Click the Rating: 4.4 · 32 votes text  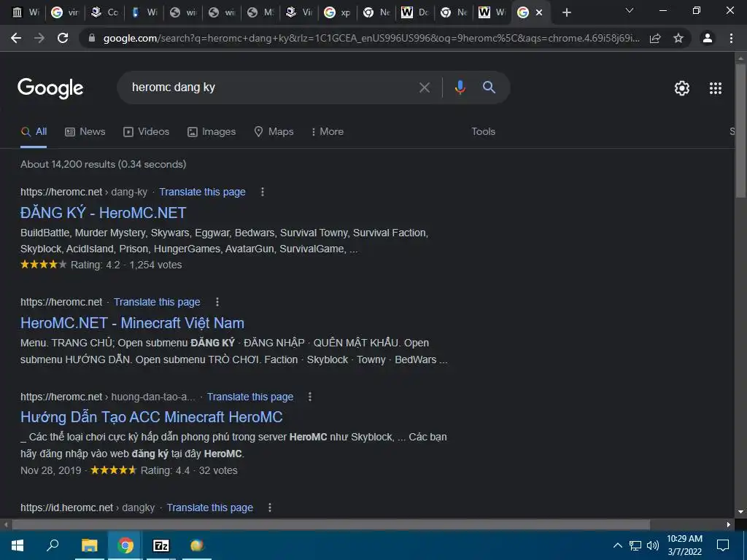pyautogui.click(x=189, y=470)
